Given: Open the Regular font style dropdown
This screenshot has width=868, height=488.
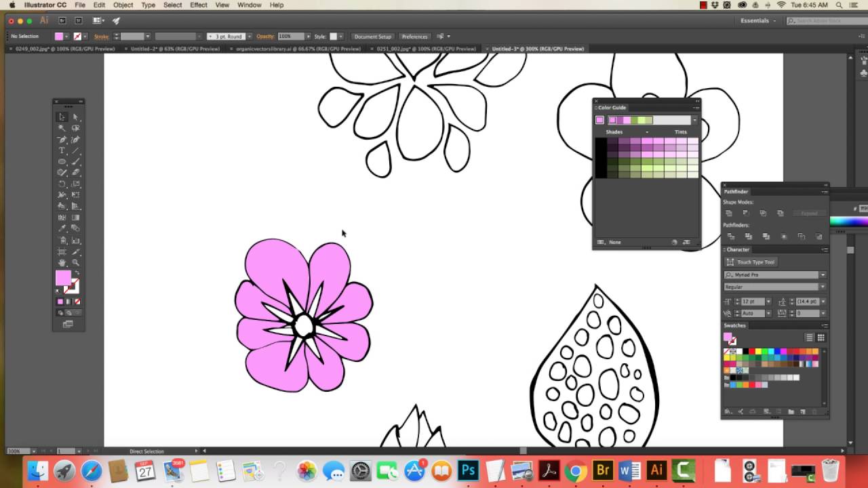Looking at the screenshot, I should pos(823,287).
